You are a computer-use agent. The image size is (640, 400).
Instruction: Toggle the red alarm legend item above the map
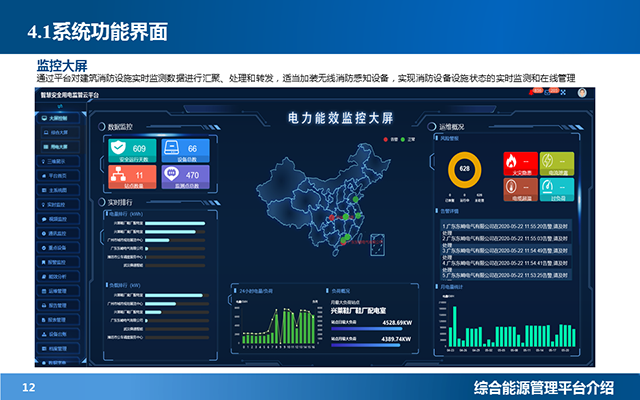[391, 140]
